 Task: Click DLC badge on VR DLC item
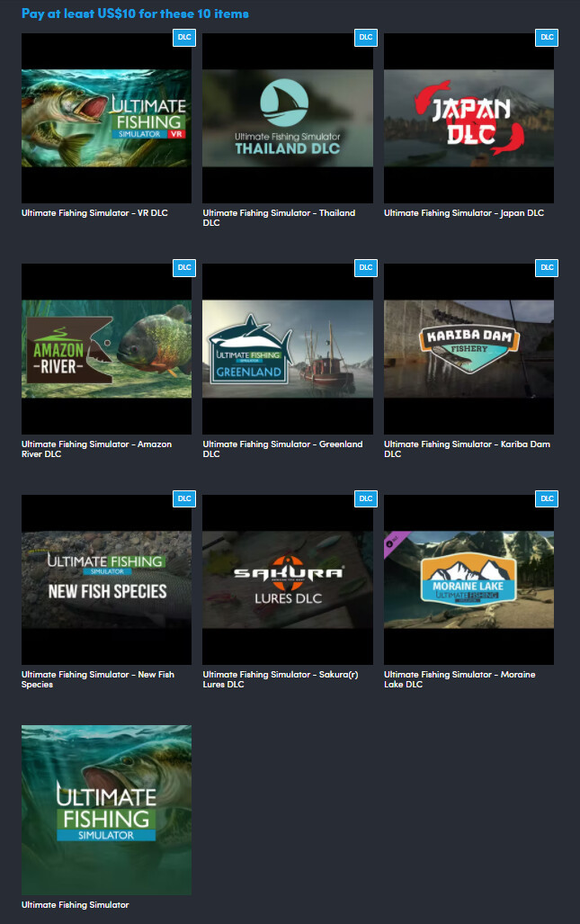click(184, 37)
